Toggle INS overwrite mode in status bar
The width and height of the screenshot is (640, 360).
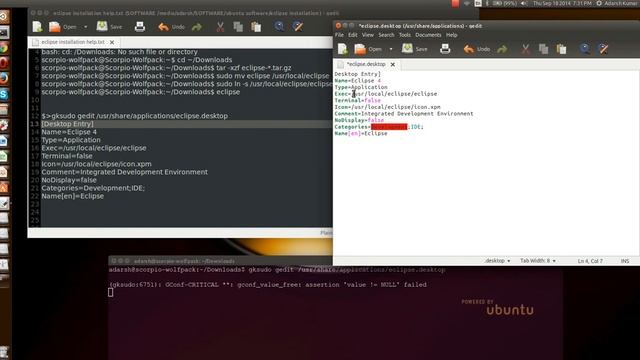pos(625,261)
